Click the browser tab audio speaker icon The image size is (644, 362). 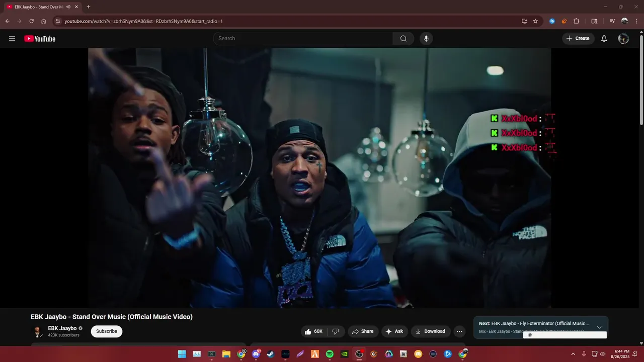(x=68, y=7)
